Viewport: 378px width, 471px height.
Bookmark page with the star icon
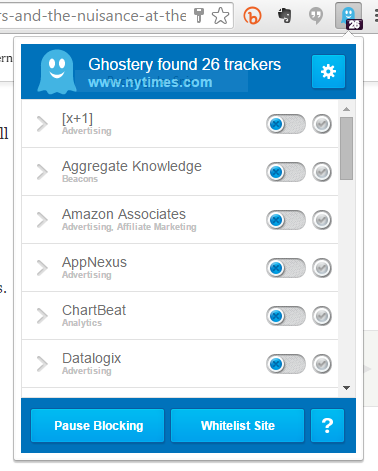[220, 16]
